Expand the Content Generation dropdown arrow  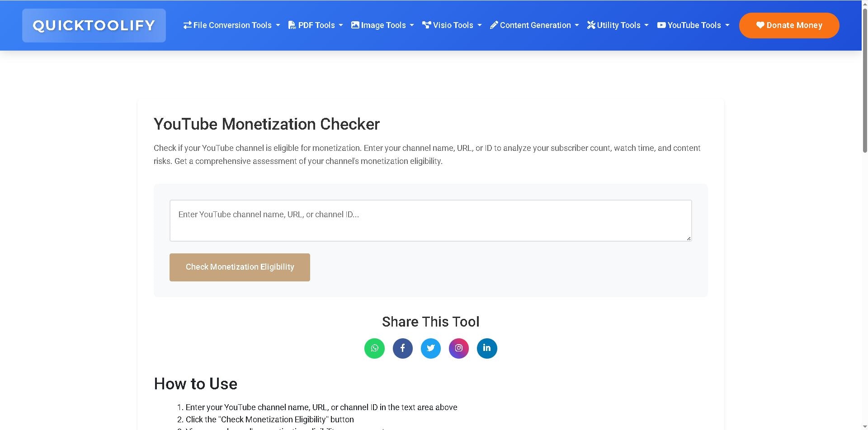[577, 25]
